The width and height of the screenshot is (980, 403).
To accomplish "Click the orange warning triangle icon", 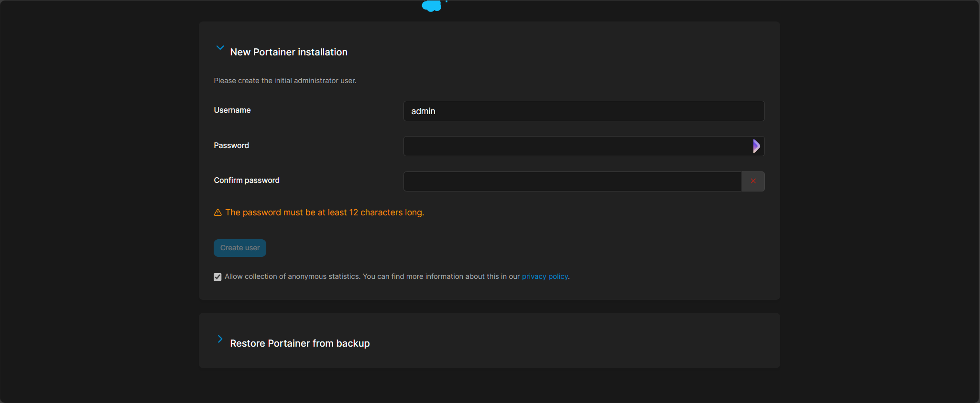I will pyautogui.click(x=218, y=212).
